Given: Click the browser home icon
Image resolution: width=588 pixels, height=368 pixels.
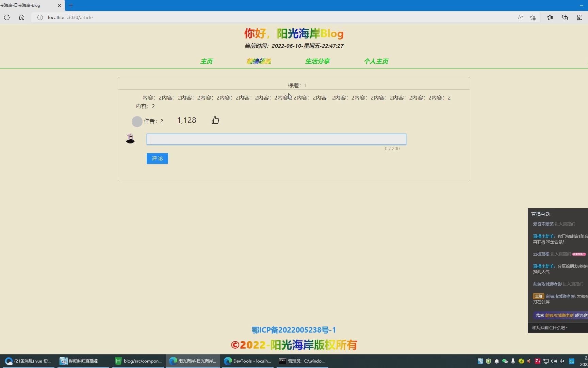Looking at the screenshot, I should pyautogui.click(x=22, y=17).
